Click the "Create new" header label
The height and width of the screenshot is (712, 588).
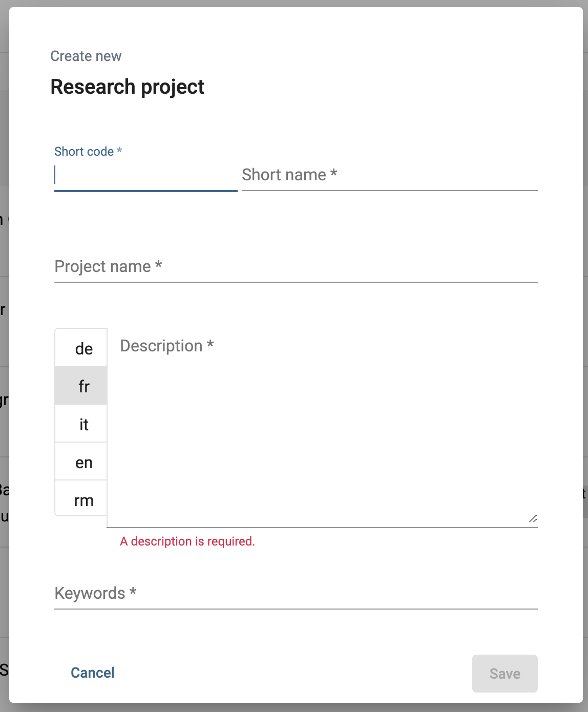[x=86, y=56]
